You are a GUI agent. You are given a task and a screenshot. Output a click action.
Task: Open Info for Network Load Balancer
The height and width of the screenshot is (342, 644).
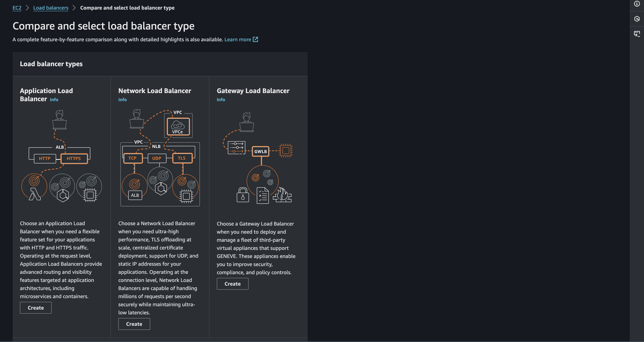123,100
